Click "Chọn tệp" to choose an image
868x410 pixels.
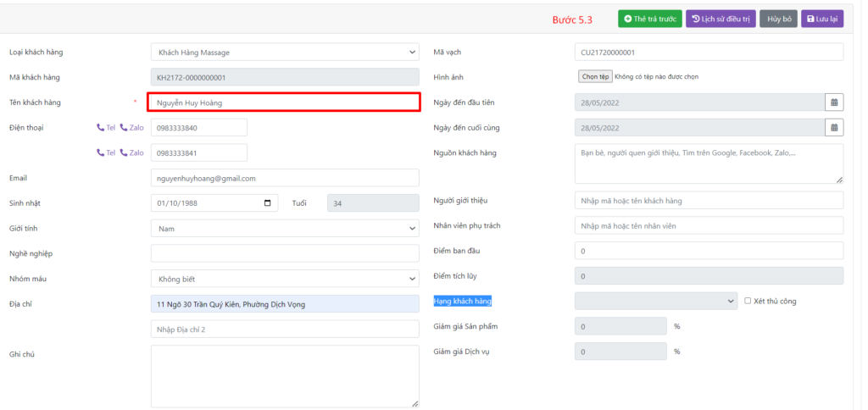tap(595, 77)
